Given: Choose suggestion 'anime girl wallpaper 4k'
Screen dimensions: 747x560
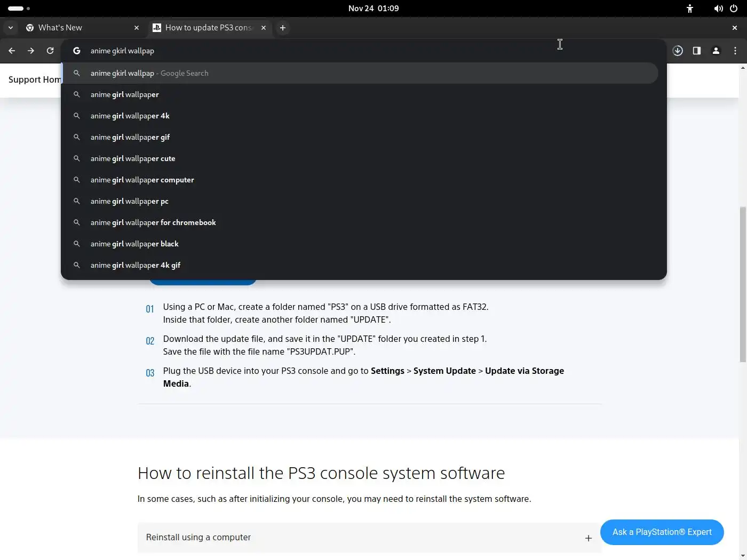Looking at the screenshot, I should tap(360, 116).
